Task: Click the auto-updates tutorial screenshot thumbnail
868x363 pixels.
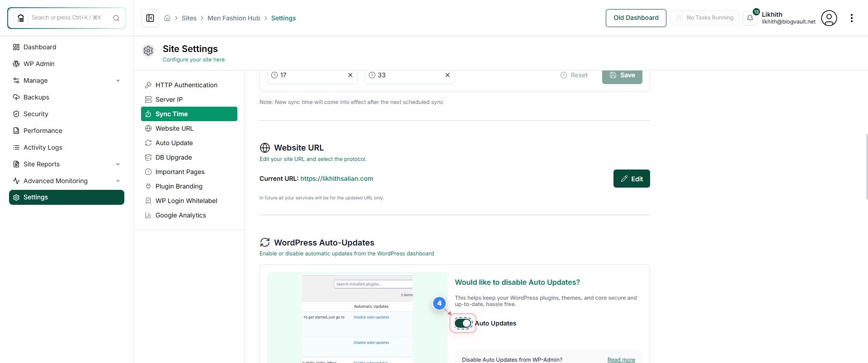Action: coord(357,318)
